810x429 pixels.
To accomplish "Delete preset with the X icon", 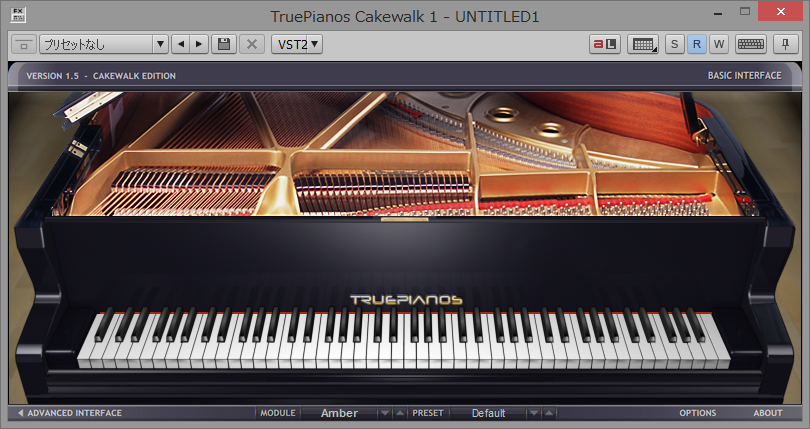I will pyautogui.click(x=252, y=44).
